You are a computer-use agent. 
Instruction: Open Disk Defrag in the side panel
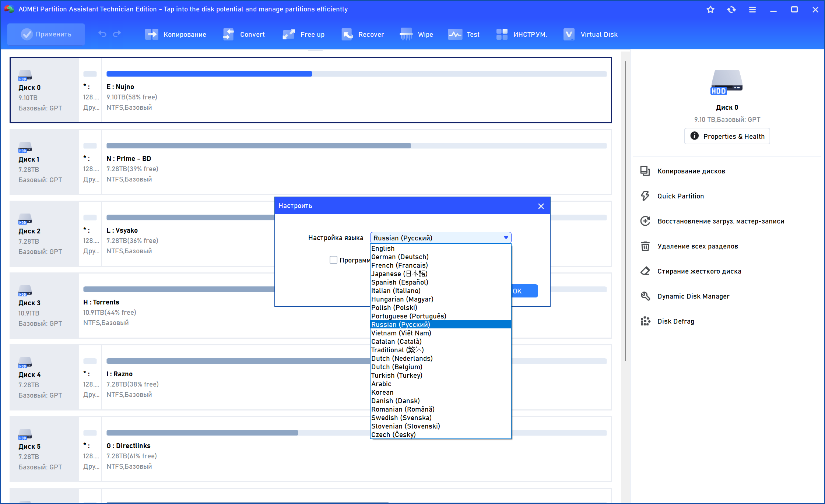point(675,321)
